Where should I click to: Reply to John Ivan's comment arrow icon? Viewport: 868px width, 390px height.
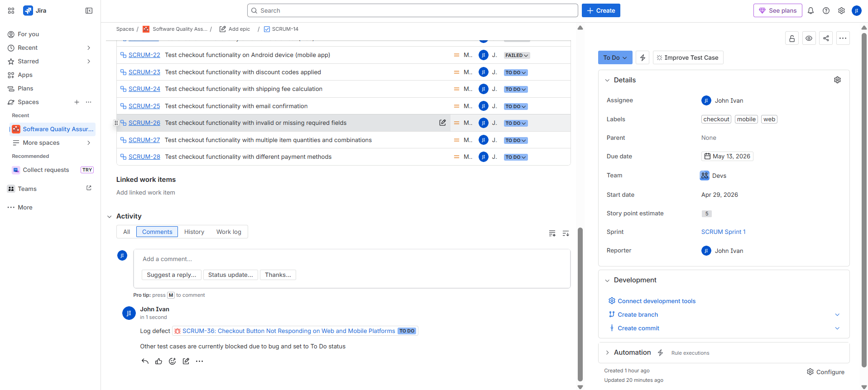[145, 361]
